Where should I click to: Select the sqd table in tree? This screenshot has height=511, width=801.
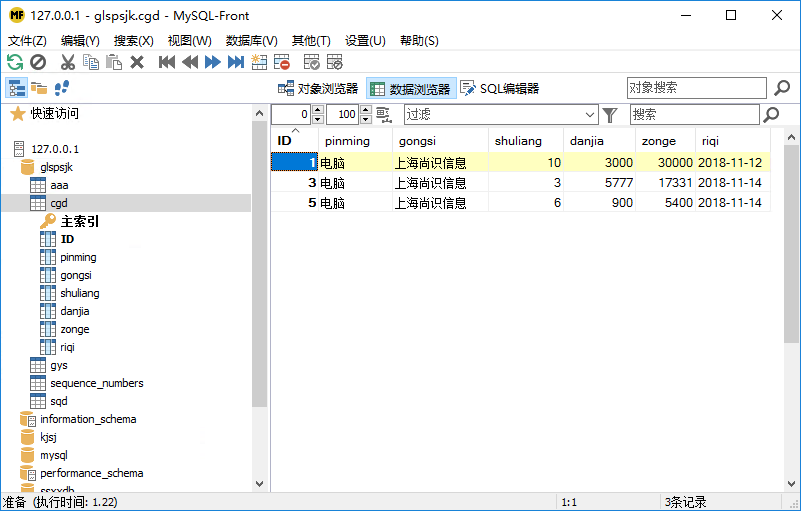point(59,401)
